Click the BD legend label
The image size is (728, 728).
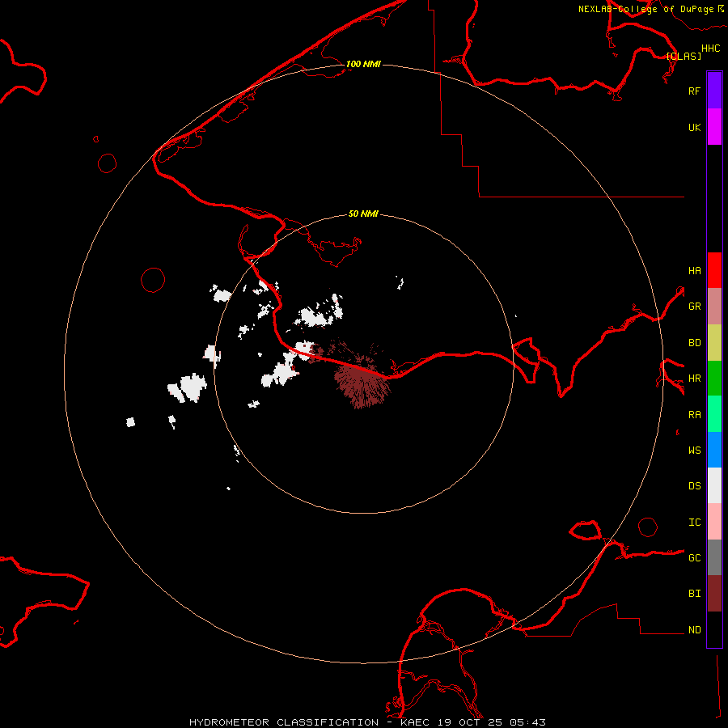tap(695, 343)
